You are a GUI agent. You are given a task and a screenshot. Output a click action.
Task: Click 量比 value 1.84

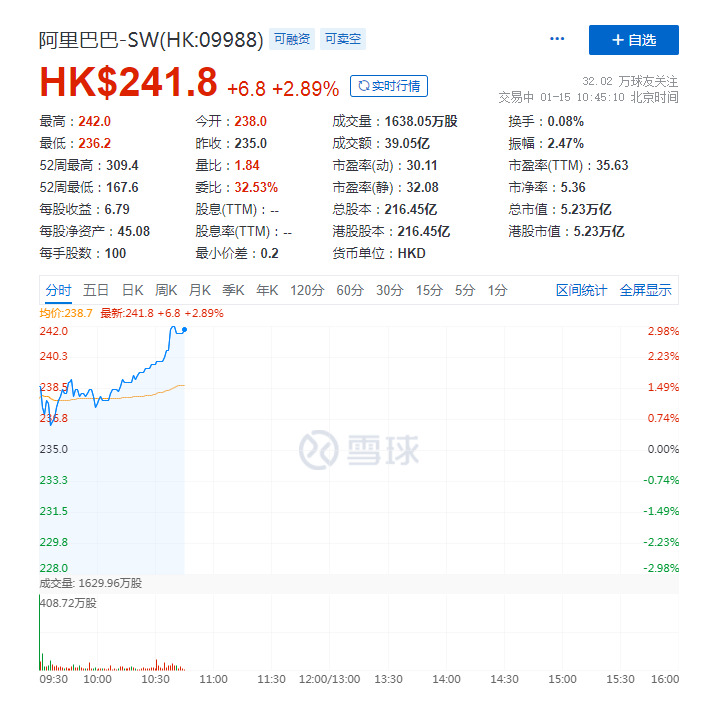pos(247,165)
